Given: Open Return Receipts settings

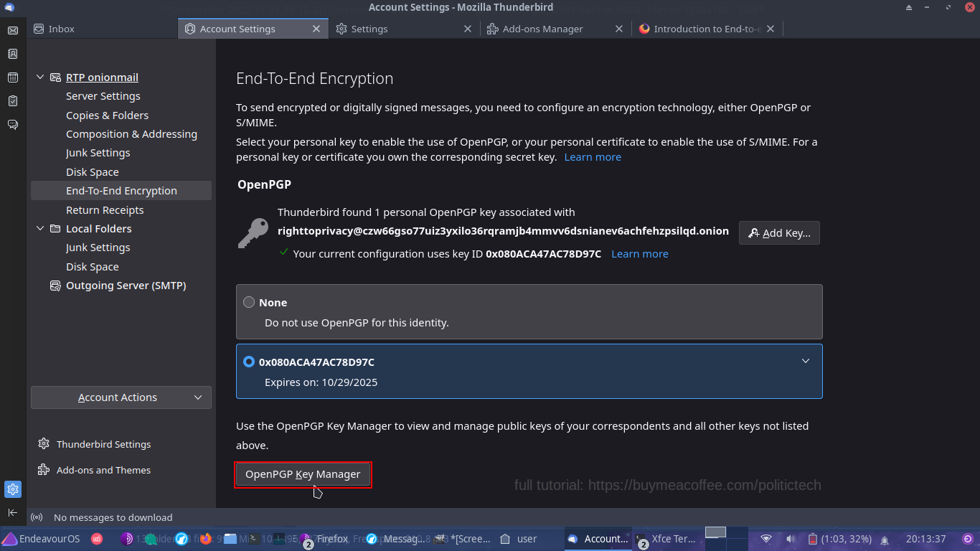Looking at the screenshot, I should [105, 210].
